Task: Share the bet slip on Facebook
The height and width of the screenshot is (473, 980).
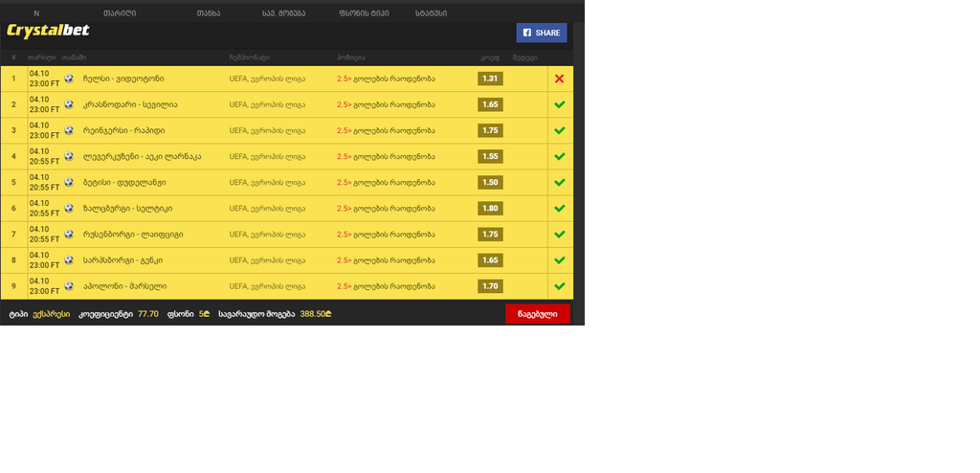Action: (x=542, y=33)
